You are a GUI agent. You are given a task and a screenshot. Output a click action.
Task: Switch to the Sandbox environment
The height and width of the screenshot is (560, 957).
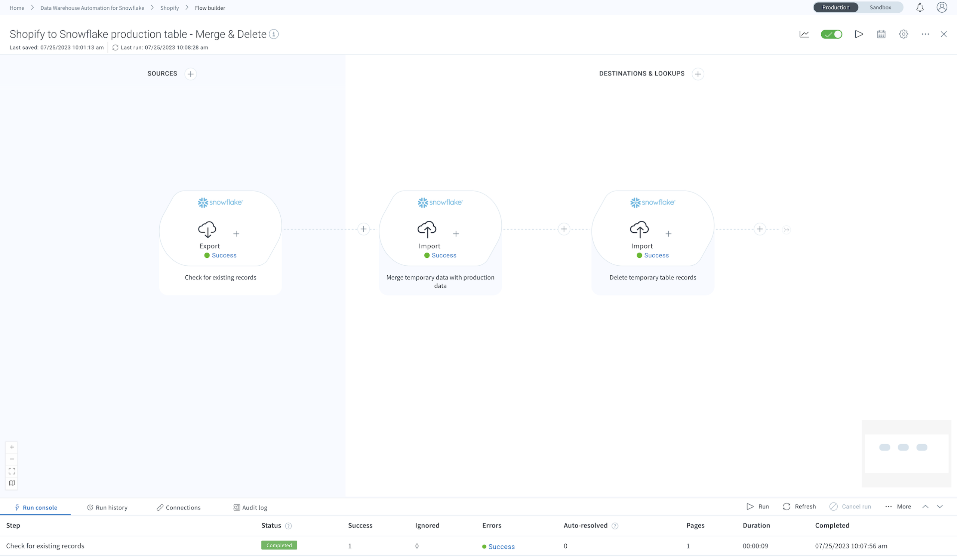click(x=880, y=7)
